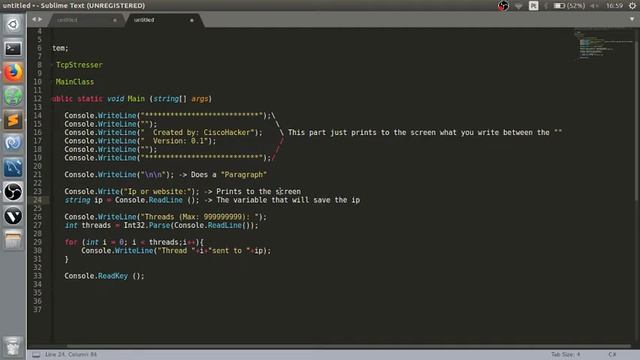Open the Trash in the dock
This screenshot has height=360, width=640.
[x=13, y=347]
